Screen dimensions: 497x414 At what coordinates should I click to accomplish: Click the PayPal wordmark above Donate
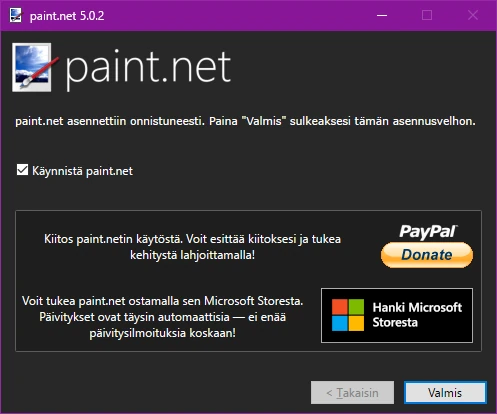pos(428,232)
